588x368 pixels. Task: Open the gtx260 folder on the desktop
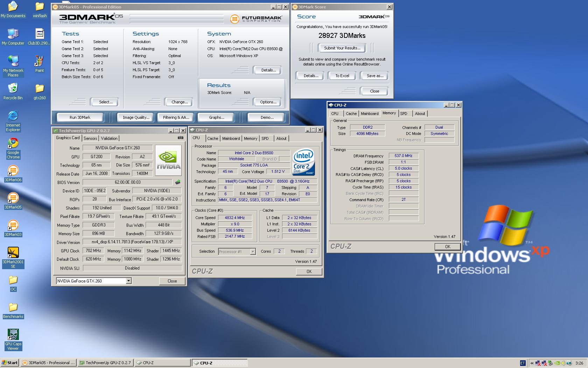tap(40, 91)
